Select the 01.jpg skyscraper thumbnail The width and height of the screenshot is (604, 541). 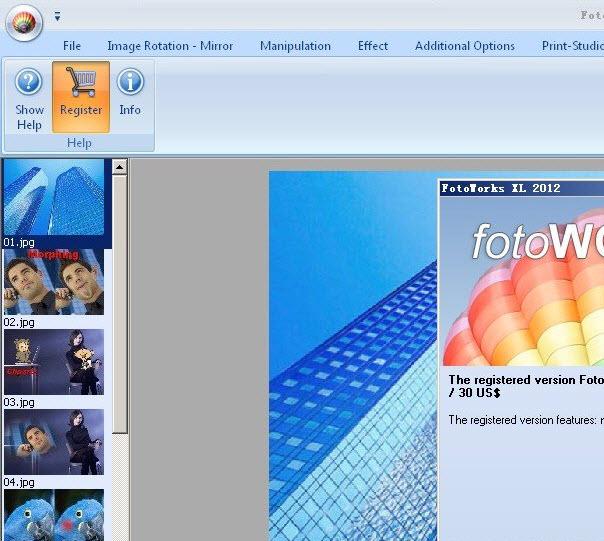54,197
